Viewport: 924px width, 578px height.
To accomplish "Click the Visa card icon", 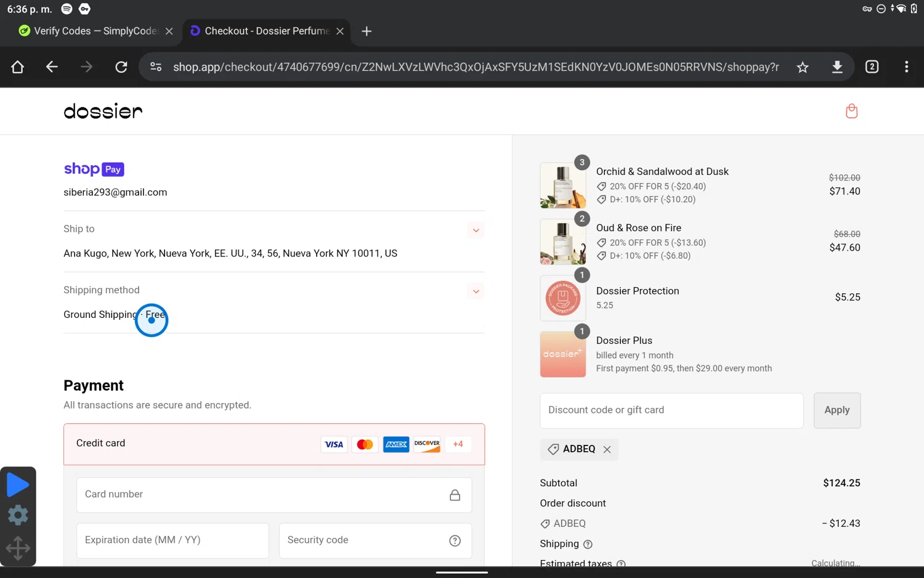I will [x=334, y=444].
